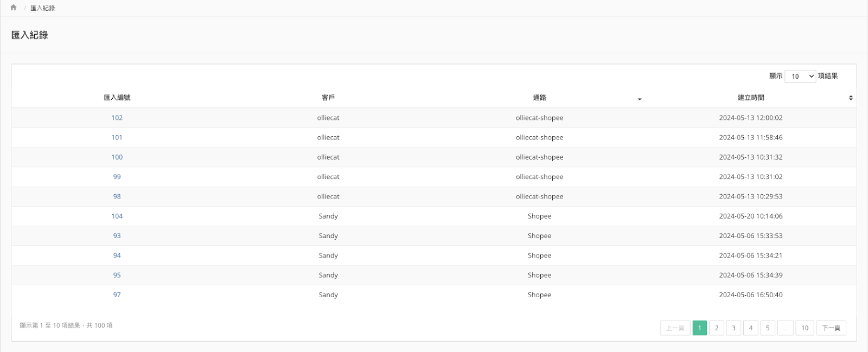
Task: Click the 建立時間 column header label
Action: pyautogui.click(x=751, y=98)
